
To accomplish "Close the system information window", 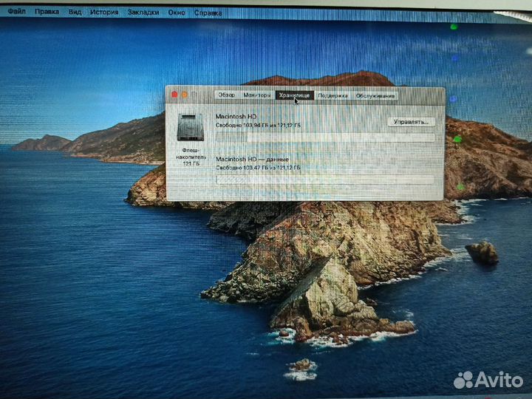I will tap(175, 95).
